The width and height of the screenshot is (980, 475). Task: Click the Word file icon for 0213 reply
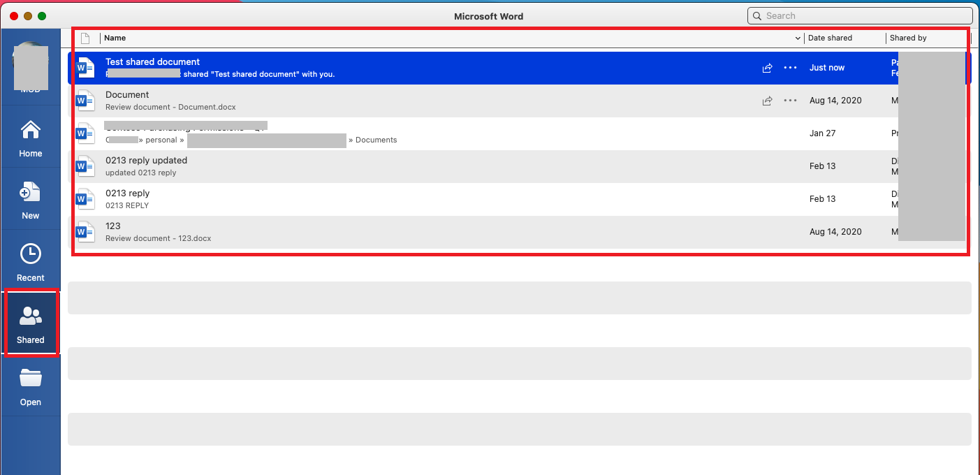click(85, 199)
